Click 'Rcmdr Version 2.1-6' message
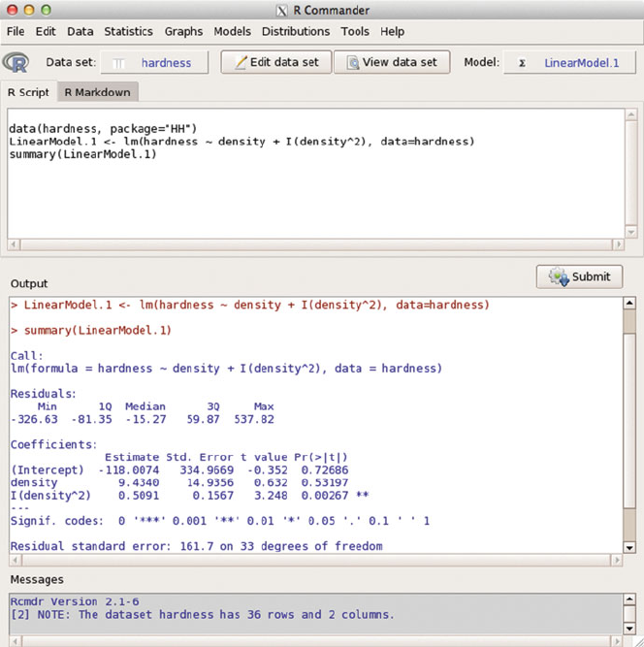Image resolution: width=644 pixels, height=647 pixels. tap(75, 601)
